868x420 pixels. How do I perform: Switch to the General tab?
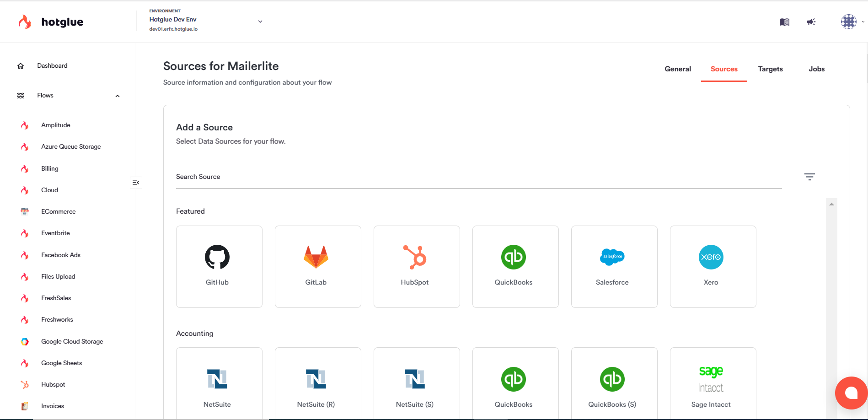pyautogui.click(x=678, y=69)
